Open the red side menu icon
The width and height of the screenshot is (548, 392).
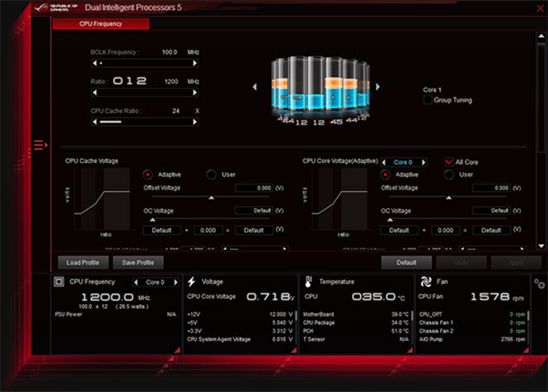tap(41, 145)
